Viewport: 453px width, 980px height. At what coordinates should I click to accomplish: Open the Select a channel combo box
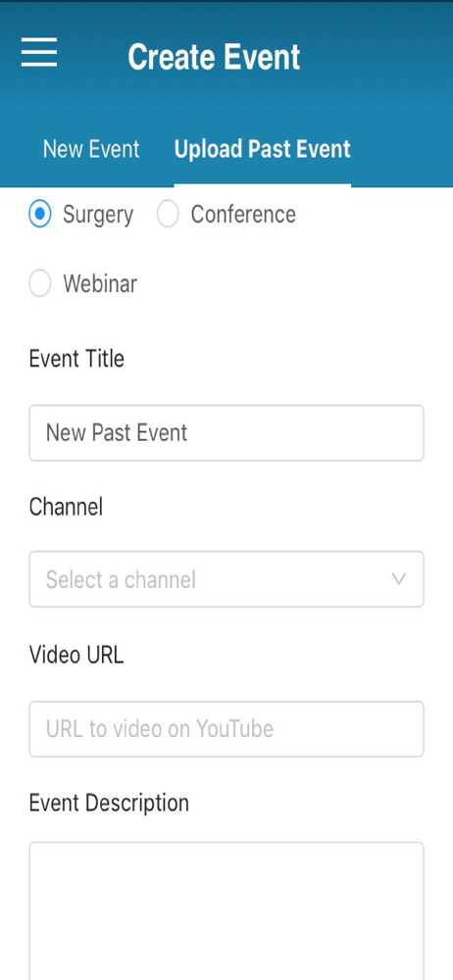point(226,579)
